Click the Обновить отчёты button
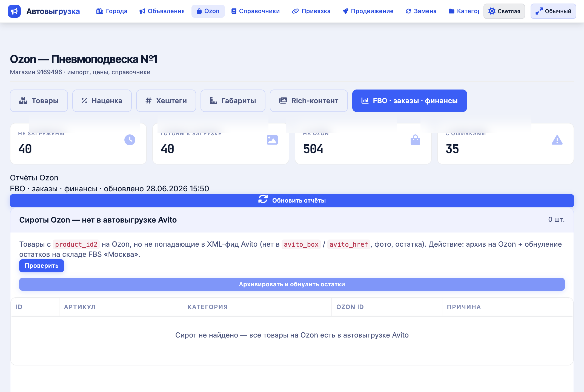The height and width of the screenshot is (392, 584). coord(292,201)
